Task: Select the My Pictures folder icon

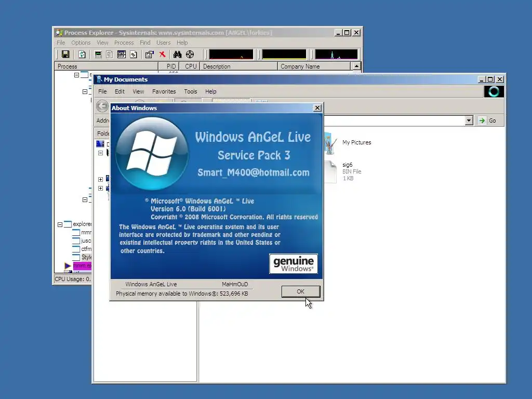Action: pos(330,143)
